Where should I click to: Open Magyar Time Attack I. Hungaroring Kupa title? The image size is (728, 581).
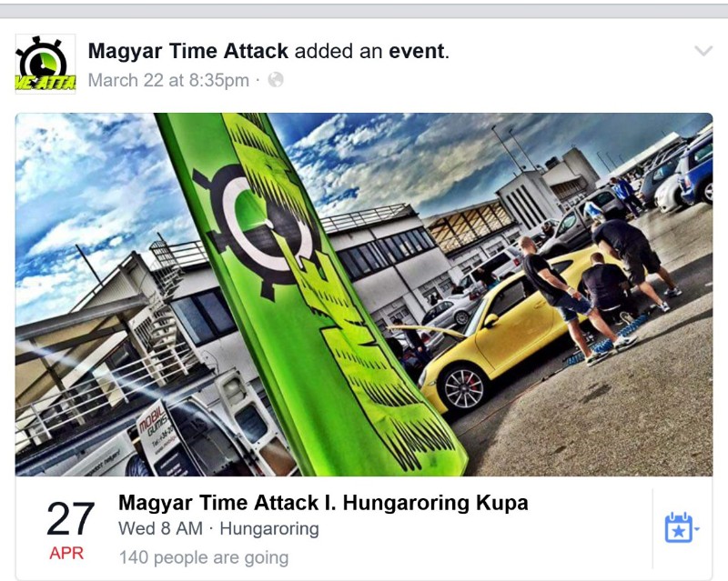(323, 503)
